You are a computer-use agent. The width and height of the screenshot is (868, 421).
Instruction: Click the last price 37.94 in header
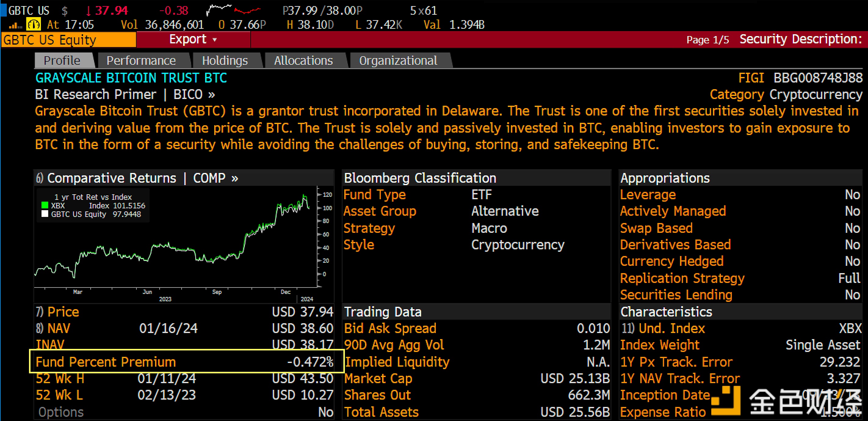(x=111, y=10)
